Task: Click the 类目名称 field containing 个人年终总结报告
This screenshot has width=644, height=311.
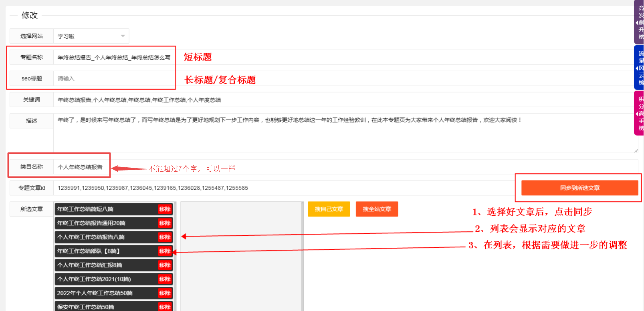Action: pos(82,167)
